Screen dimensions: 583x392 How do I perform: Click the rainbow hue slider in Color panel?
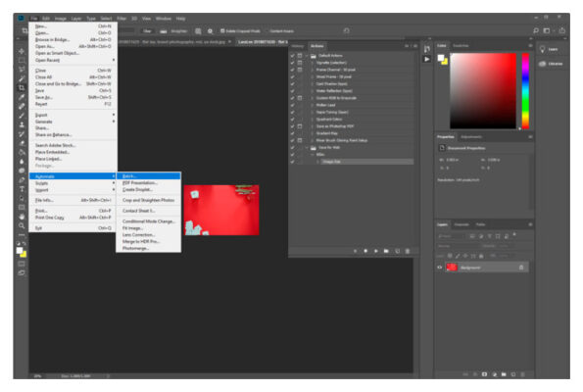[525, 91]
